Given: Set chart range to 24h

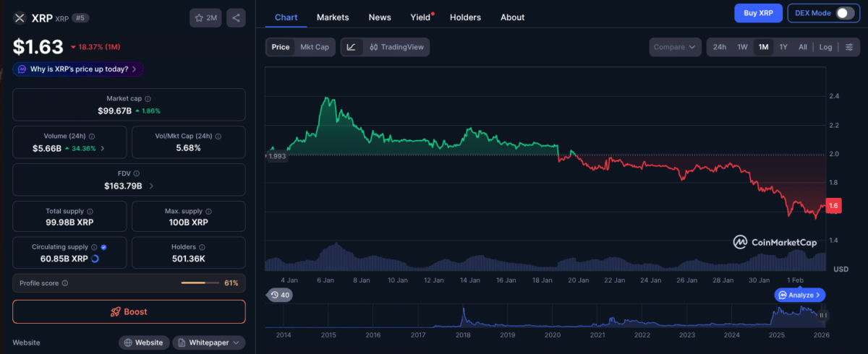Looking at the screenshot, I should pyautogui.click(x=720, y=47).
